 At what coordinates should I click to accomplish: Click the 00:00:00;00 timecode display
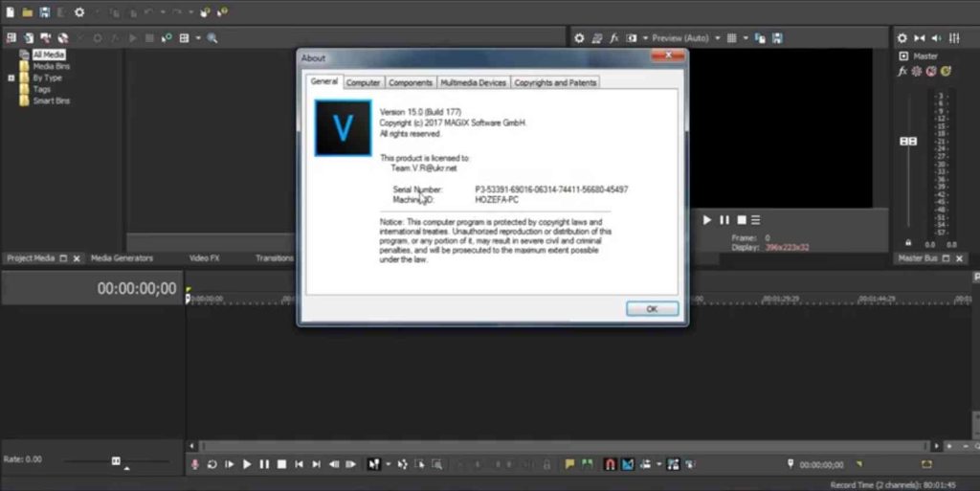137,289
